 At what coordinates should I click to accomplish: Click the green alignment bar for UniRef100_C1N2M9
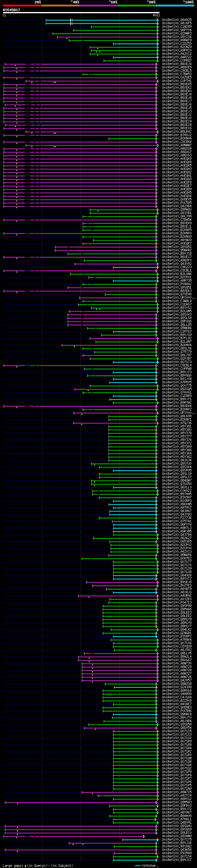125,27
